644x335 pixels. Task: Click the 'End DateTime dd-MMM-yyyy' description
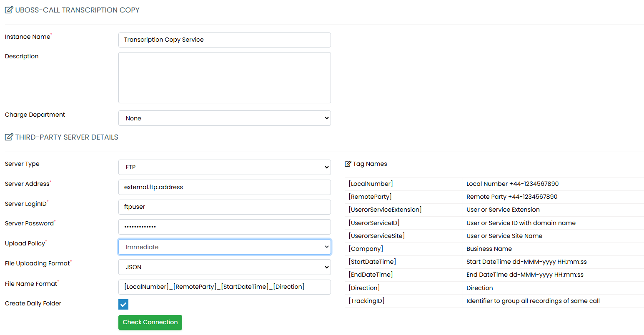(525, 275)
